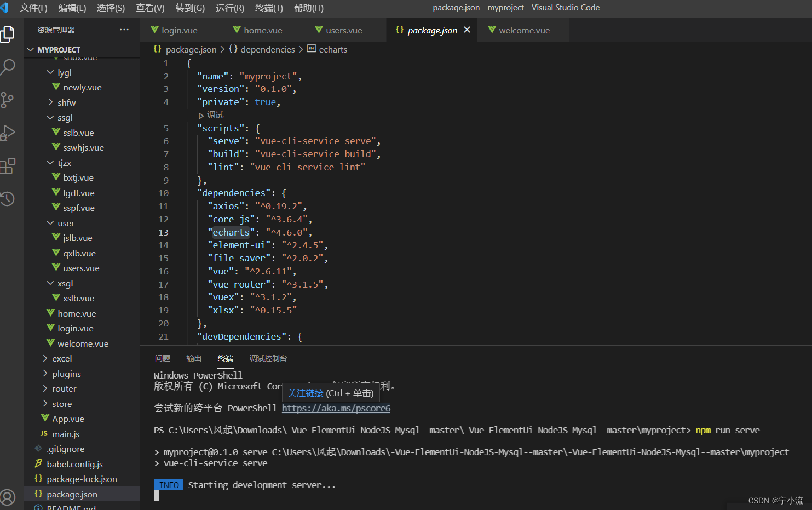The height and width of the screenshot is (510, 812).
Task: Open jslb.vue file
Action: [x=82, y=238]
